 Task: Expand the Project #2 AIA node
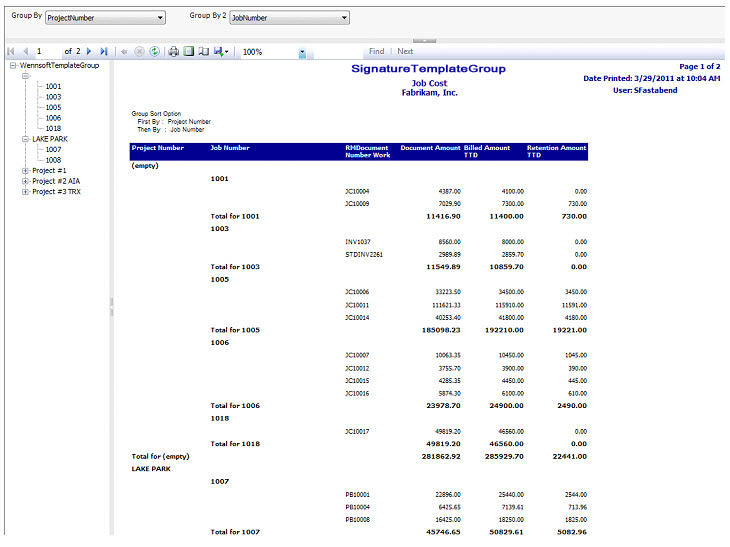(x=25, y=181)
